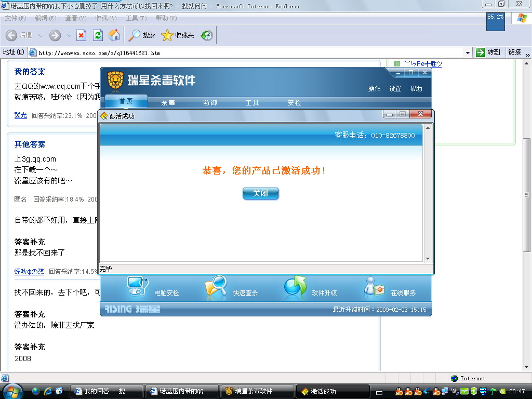Screen dimensions: 532x399
Task: Open the 冀光 user profile link
Action: [20, 115]
